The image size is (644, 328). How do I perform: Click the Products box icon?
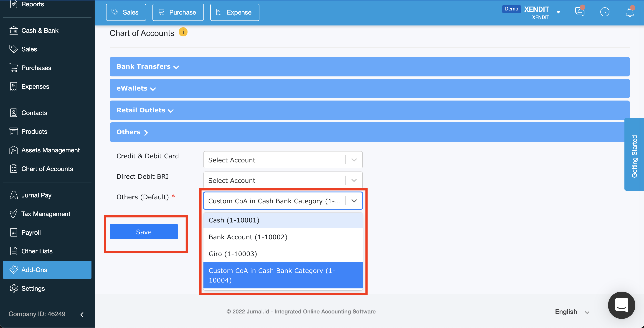13,131
